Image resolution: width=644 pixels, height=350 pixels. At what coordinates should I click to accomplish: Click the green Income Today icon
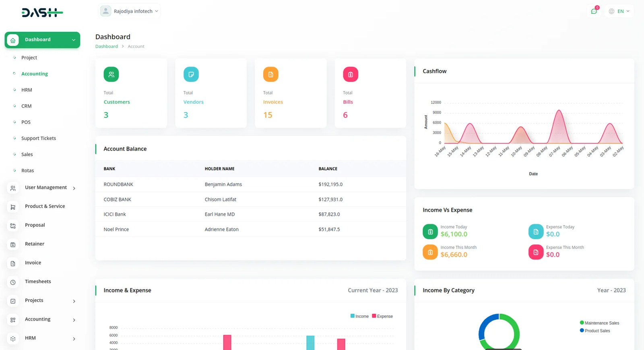[430, 232]
